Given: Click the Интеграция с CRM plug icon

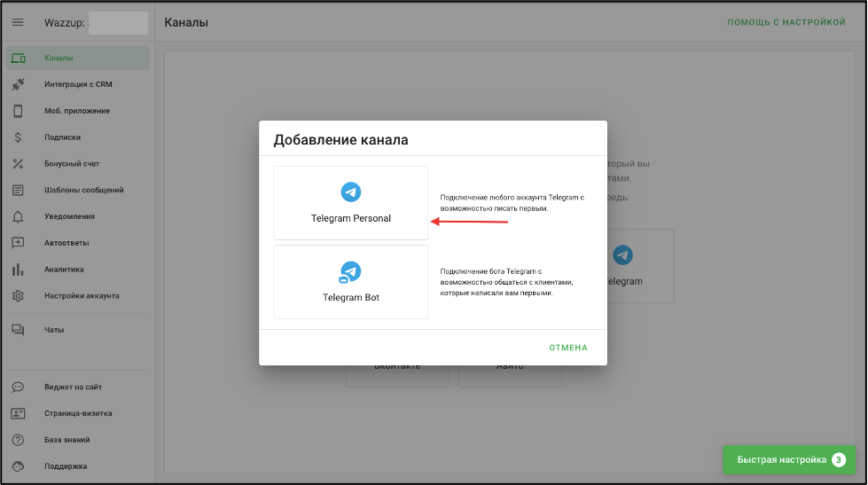Looking at the screenshot, I should click(18, 85).
